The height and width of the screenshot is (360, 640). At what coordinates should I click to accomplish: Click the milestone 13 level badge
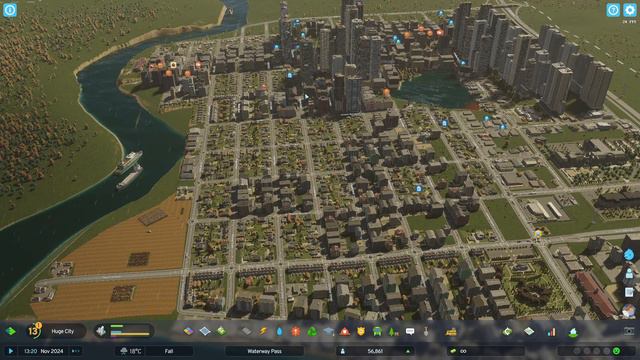[34, 331]
